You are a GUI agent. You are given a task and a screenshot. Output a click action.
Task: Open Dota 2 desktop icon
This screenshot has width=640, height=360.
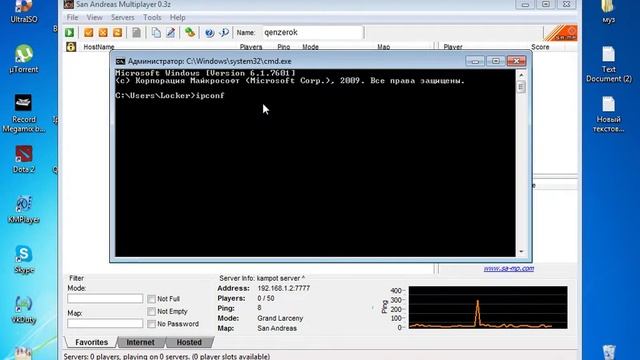point(24,159)
